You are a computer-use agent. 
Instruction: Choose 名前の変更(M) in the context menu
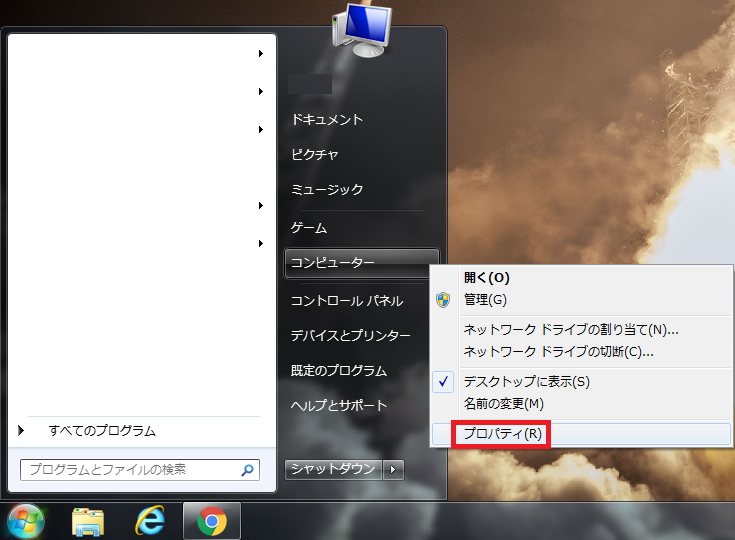point(503,404)
